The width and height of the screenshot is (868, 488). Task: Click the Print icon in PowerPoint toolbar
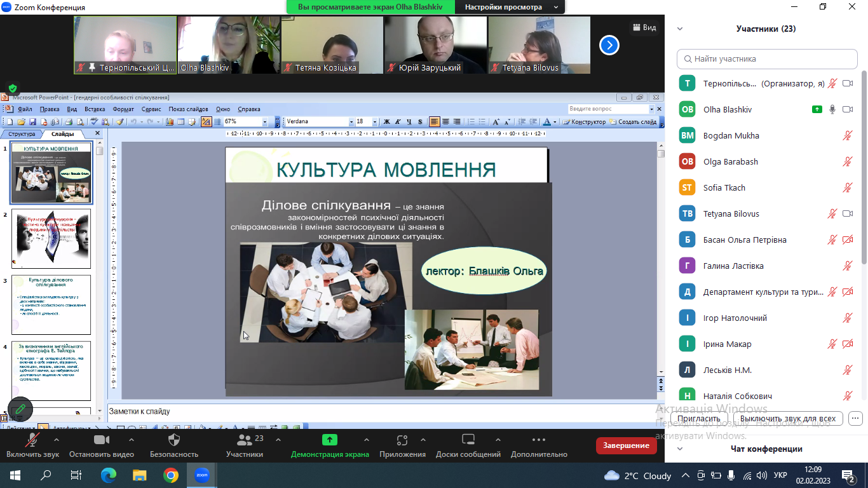pos(69,121)
